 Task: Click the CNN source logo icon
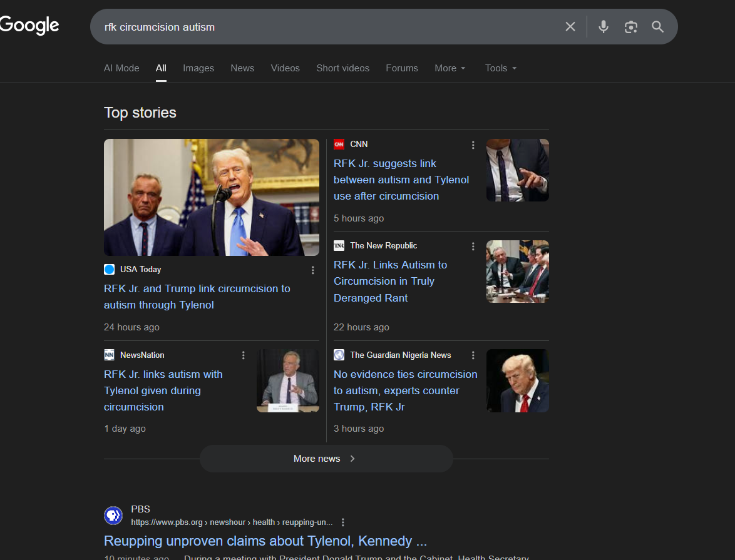(339, 144)
